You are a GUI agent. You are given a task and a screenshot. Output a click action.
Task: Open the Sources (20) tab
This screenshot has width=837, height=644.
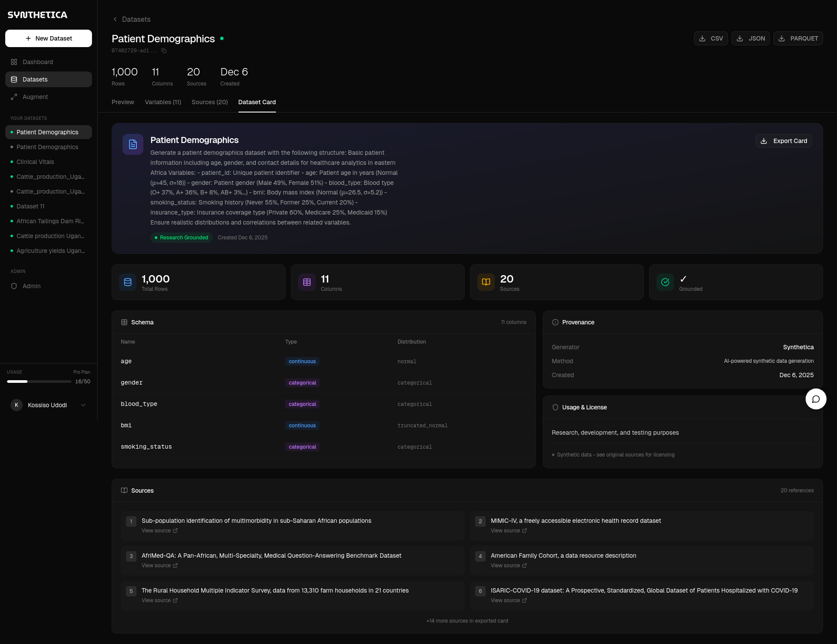[209, 102]
